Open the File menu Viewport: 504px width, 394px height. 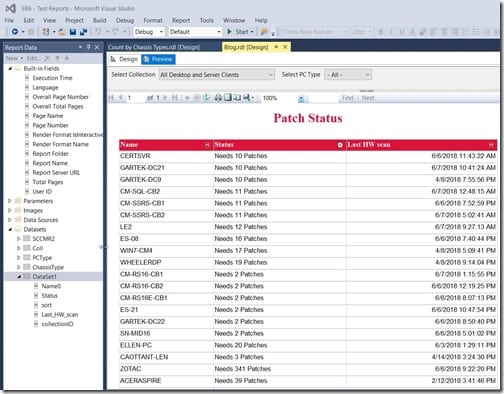[9, 20]
